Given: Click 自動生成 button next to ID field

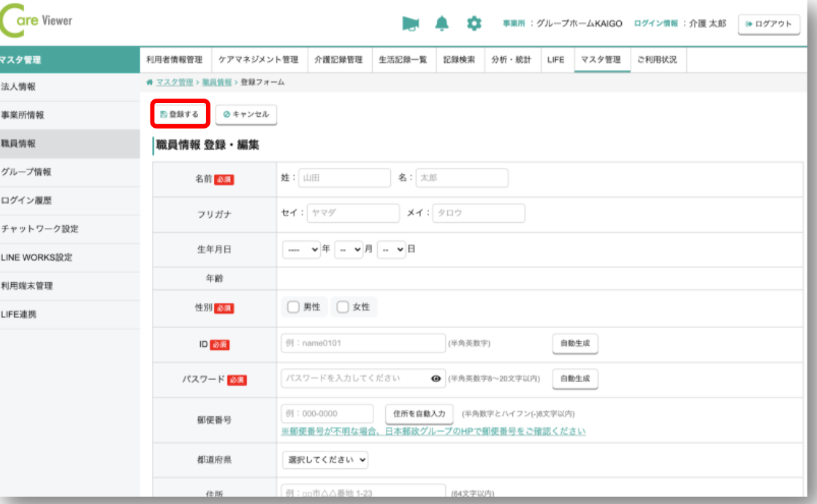Looking at the screenshot, I should coord(574,343).
